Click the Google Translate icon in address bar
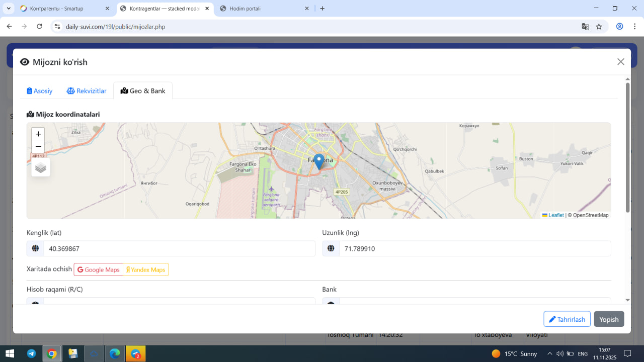644x362 pixels. (x=585, y=27)
